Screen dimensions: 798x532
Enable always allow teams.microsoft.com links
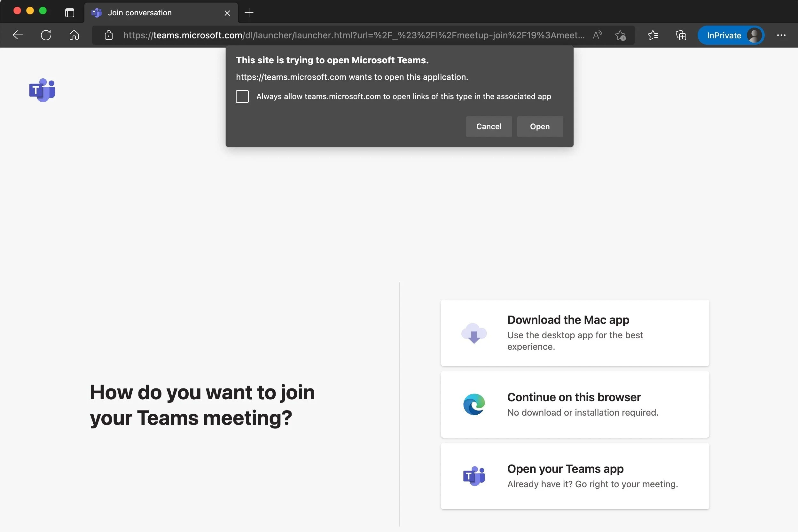pyautogui.click(x=242, y=96)
